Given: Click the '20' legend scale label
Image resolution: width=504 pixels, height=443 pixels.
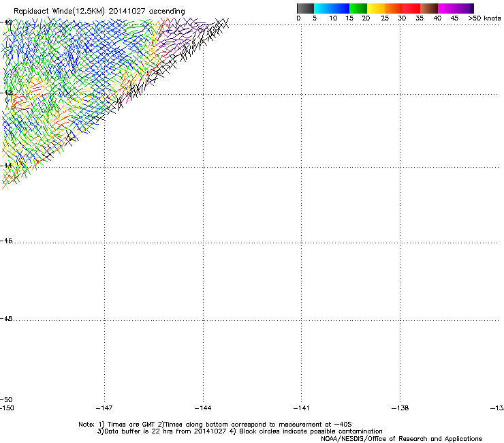Looking at the screenshot, I should point(366,18).
